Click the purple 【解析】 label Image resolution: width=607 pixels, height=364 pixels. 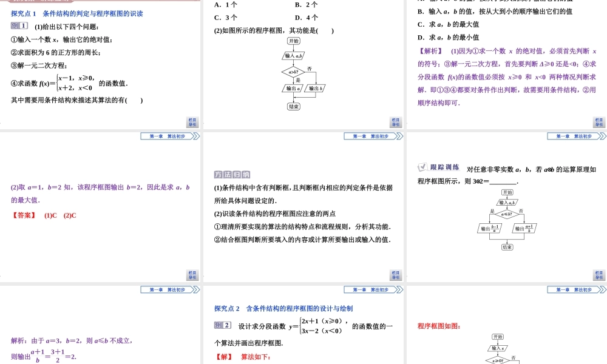click(430, 51)
